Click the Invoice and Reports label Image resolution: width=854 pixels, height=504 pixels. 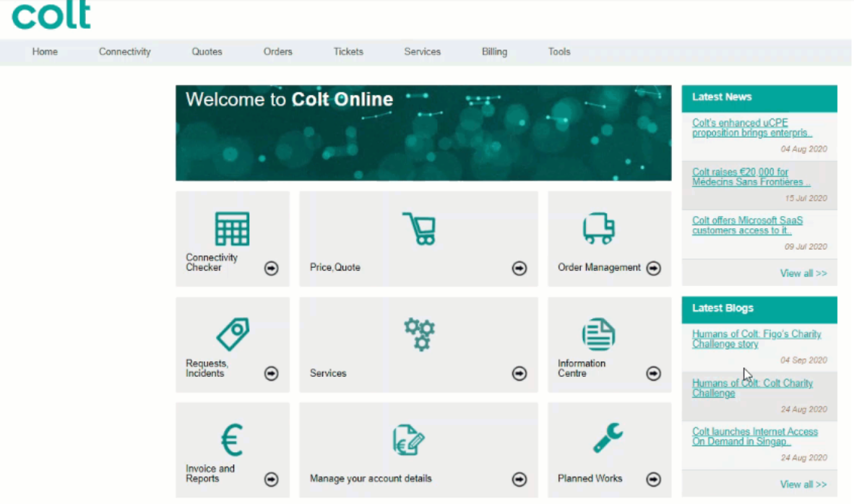pos(210,474)
